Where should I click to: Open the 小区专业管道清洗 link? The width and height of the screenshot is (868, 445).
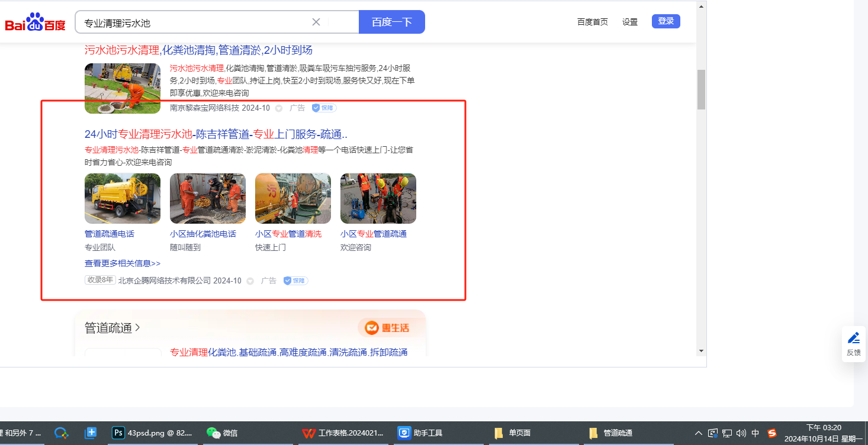[288, 234]
